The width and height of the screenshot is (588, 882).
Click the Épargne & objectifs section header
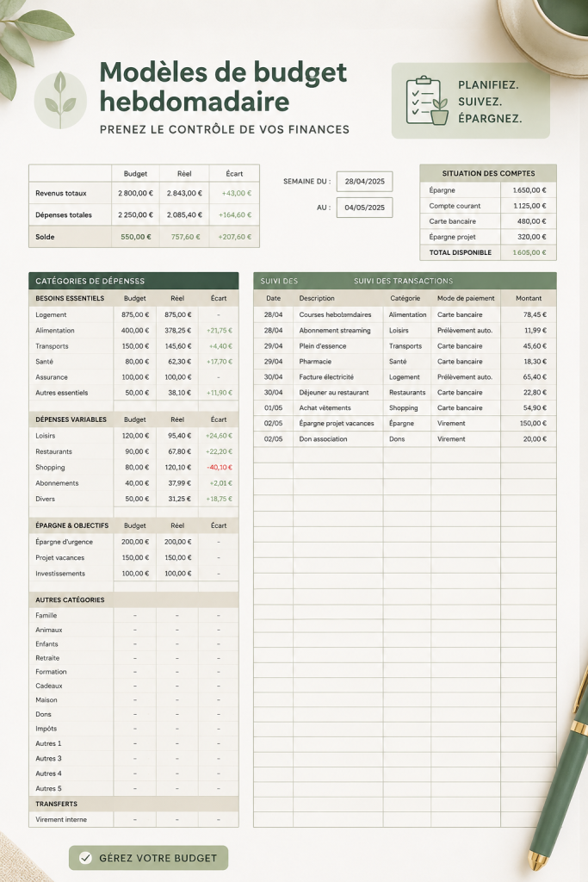[72, 525]
